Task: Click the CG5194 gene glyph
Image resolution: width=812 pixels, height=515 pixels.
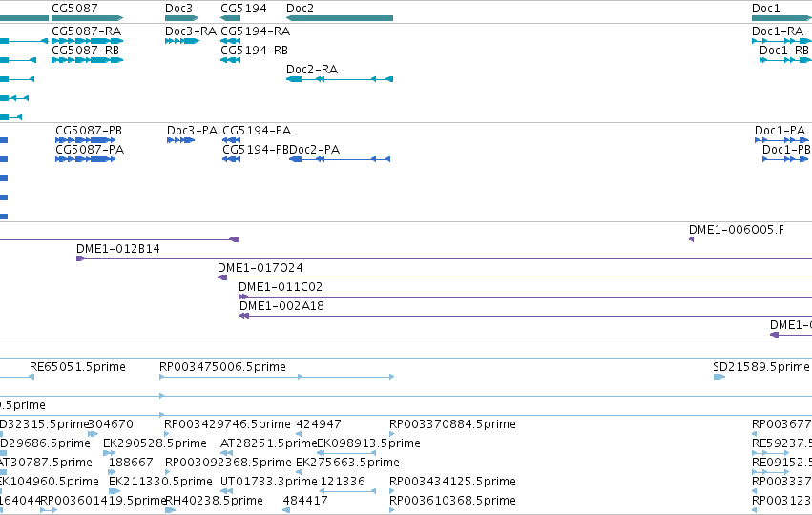Action: [x=231, y=18]
